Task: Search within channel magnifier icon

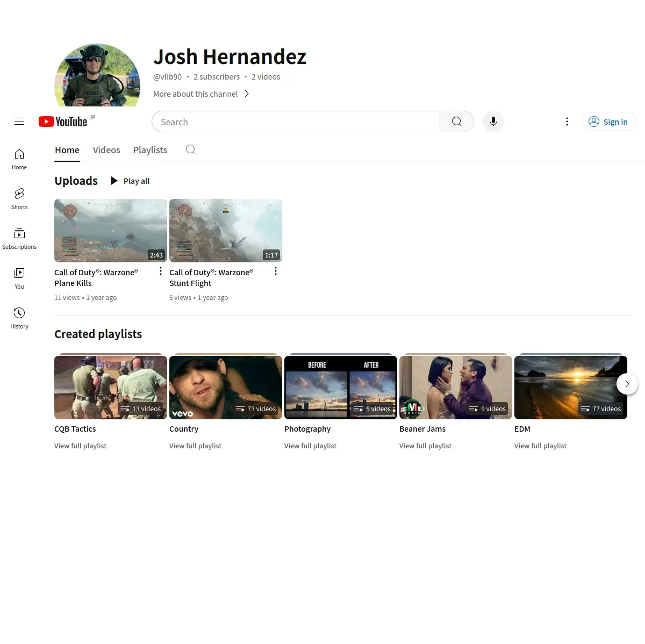Action: pyautogui.click(x=191, y=149)
